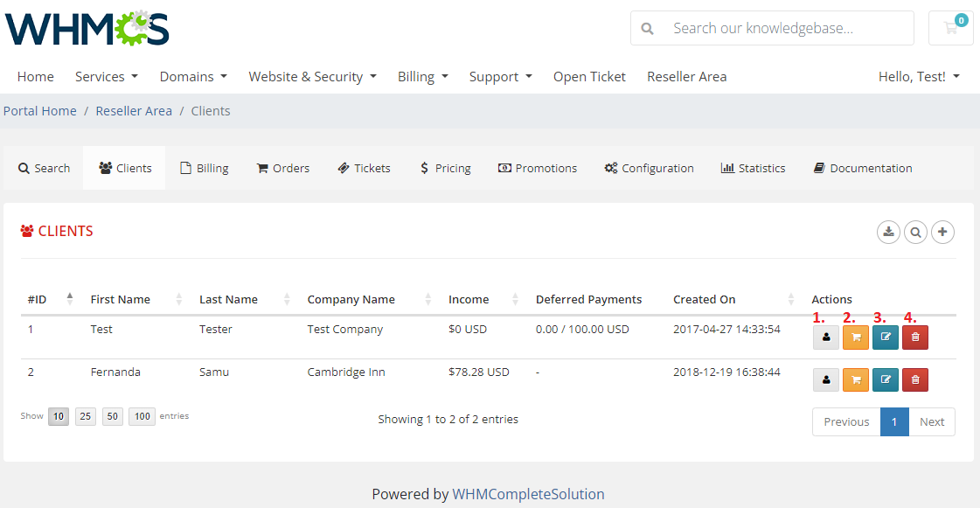980x508 pixels.
Task: Expand the Support dropdown menu
Action: [x=501, y=77]
